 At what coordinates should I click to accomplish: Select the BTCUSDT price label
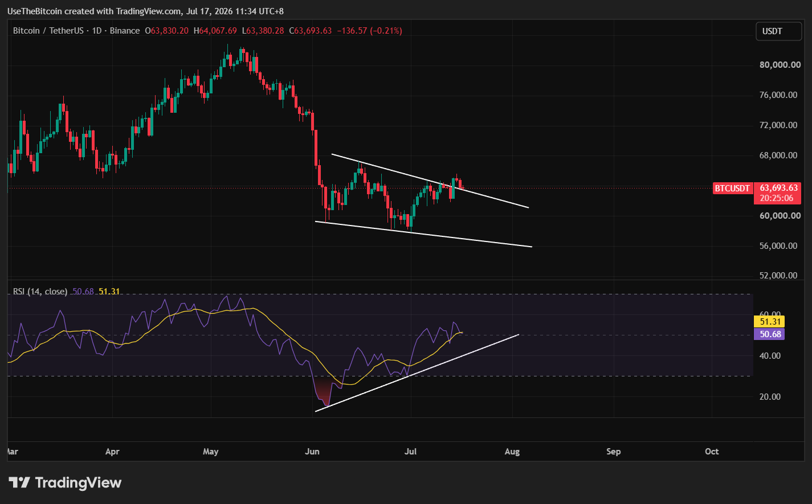coord(732,189)
